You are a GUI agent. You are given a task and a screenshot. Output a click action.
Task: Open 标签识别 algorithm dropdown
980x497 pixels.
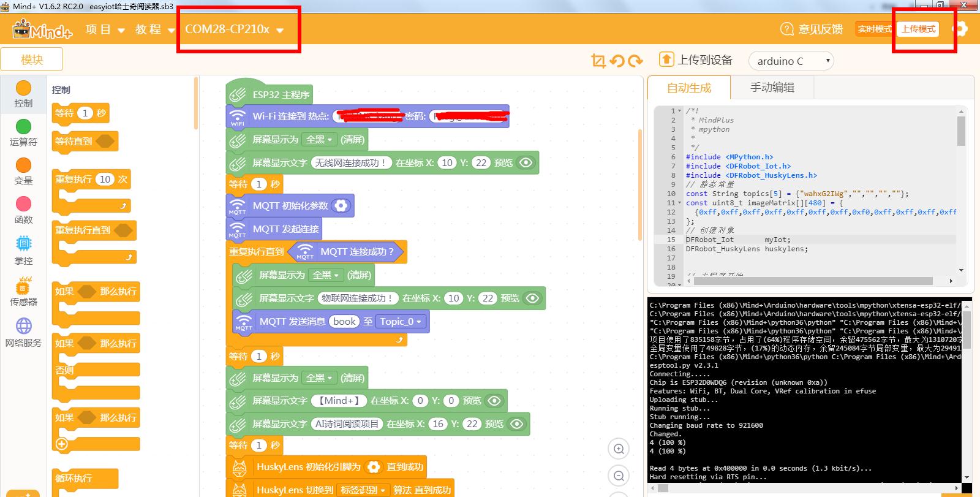click(x=363, y=490)
